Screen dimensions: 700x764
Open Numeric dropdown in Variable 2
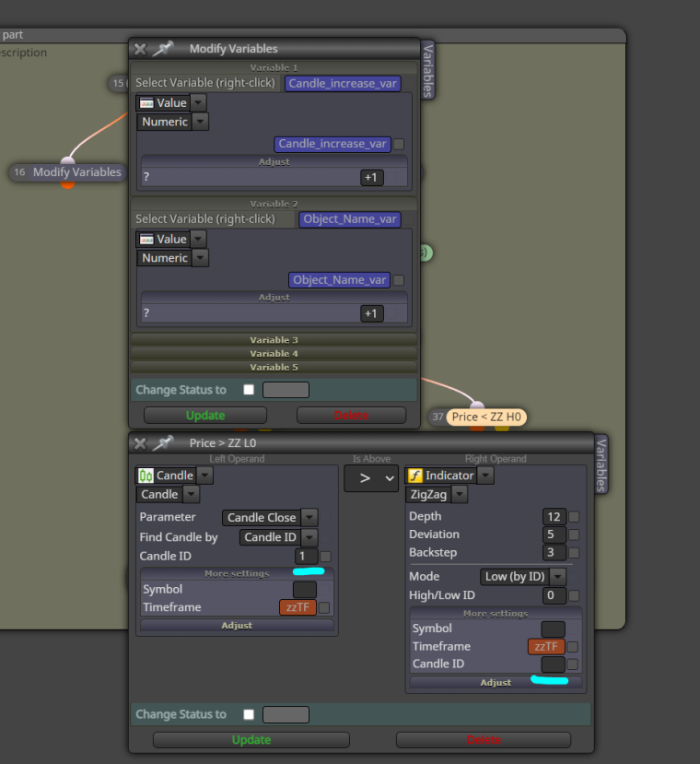tap(200, 258)
